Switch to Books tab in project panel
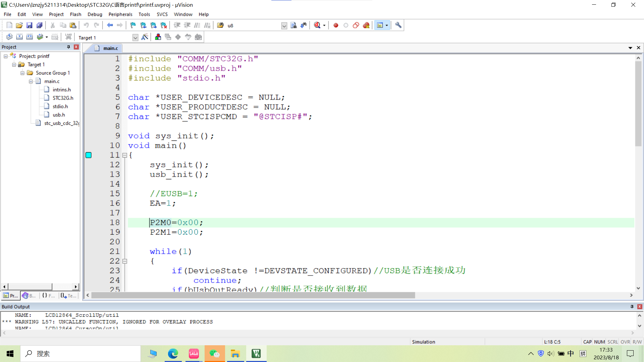 [x=29, y=296]
